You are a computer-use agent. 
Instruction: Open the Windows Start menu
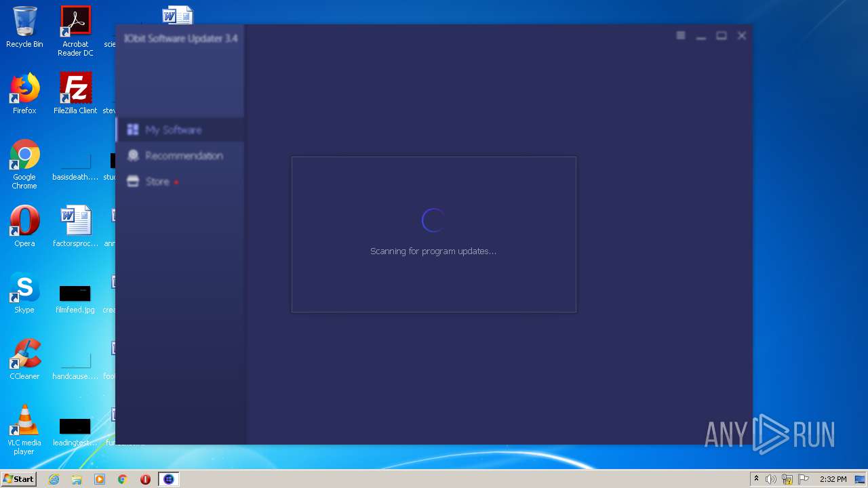(18, 479)
